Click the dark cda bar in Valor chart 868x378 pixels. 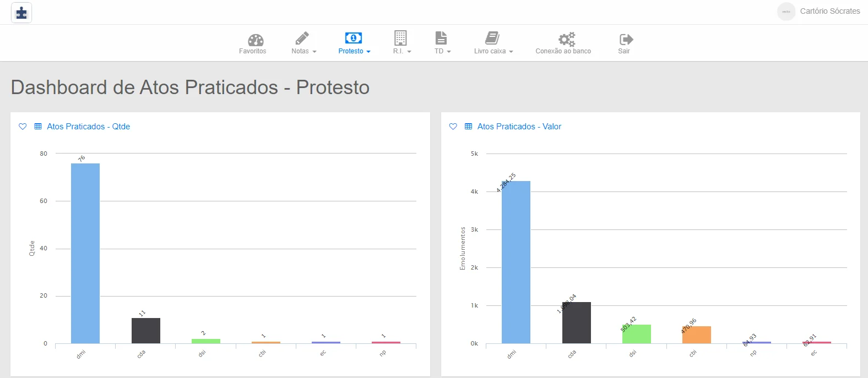577,323
